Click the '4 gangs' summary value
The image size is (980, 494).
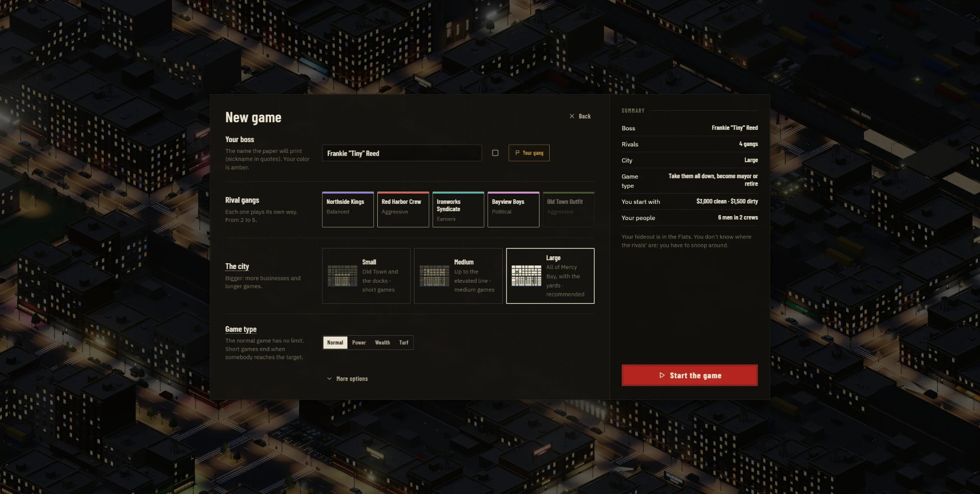click(x=748, y=144)
